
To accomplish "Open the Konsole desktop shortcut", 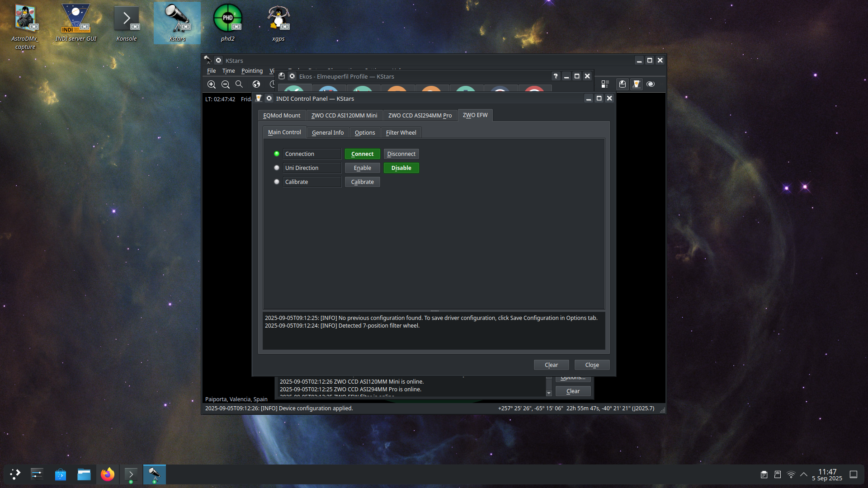I will [x=127, y=23].
